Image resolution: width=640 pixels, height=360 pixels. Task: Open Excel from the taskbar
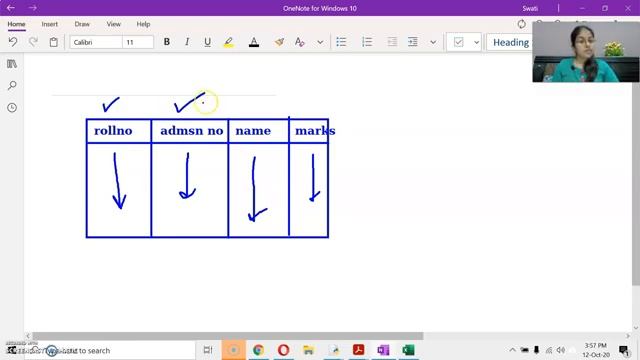point(408,350)
